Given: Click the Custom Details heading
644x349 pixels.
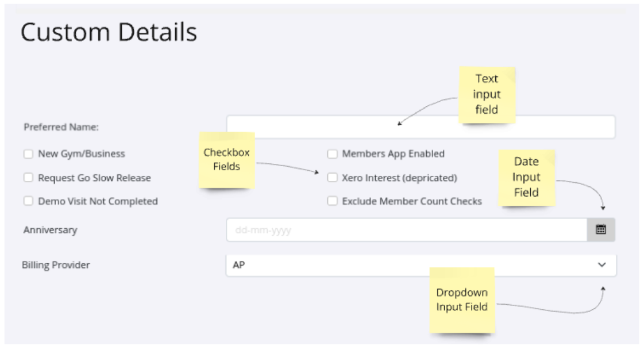Looking at the screenshot, I should pos(109,33).
